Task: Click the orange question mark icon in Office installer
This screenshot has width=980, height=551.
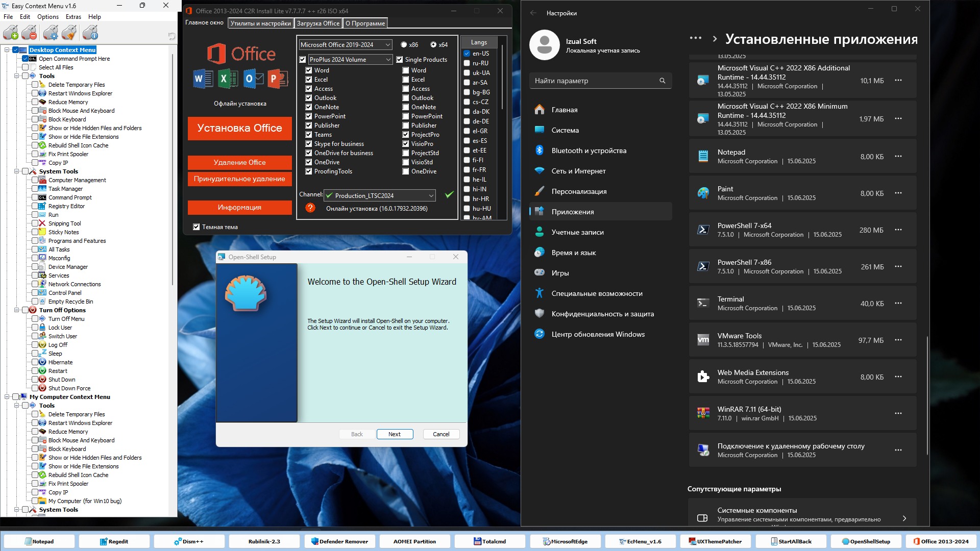Action: (x=310, y=208)
